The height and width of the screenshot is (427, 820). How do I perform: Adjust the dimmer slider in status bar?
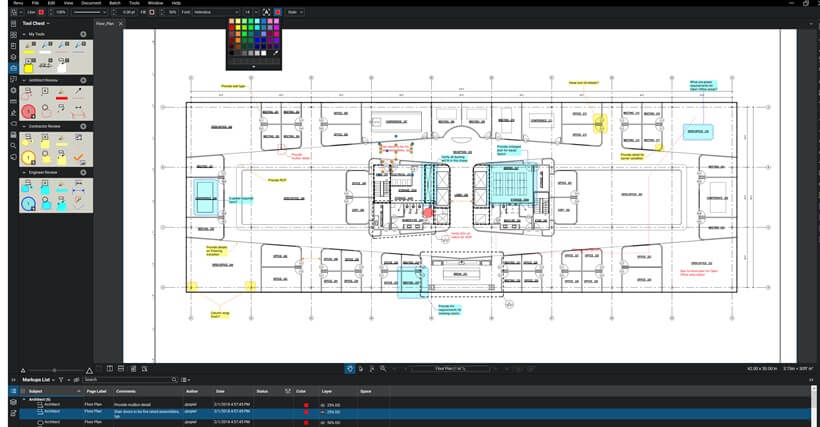tap(54, 371)
